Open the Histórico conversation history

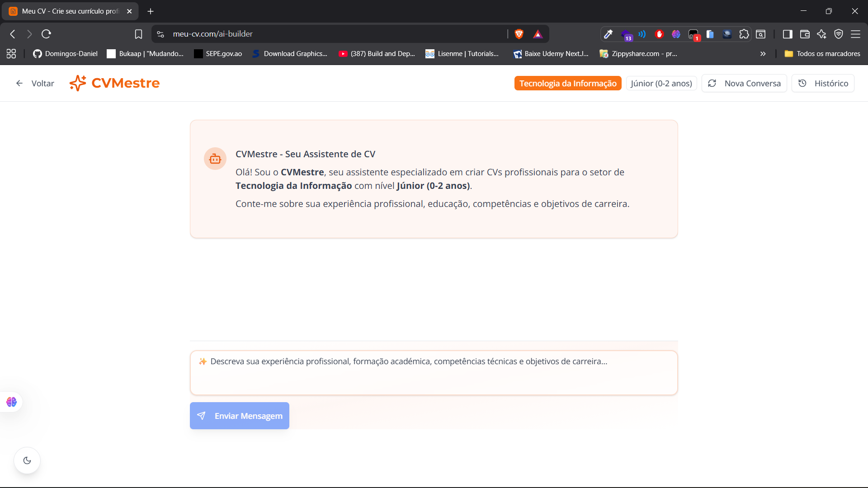coord(823,83)
